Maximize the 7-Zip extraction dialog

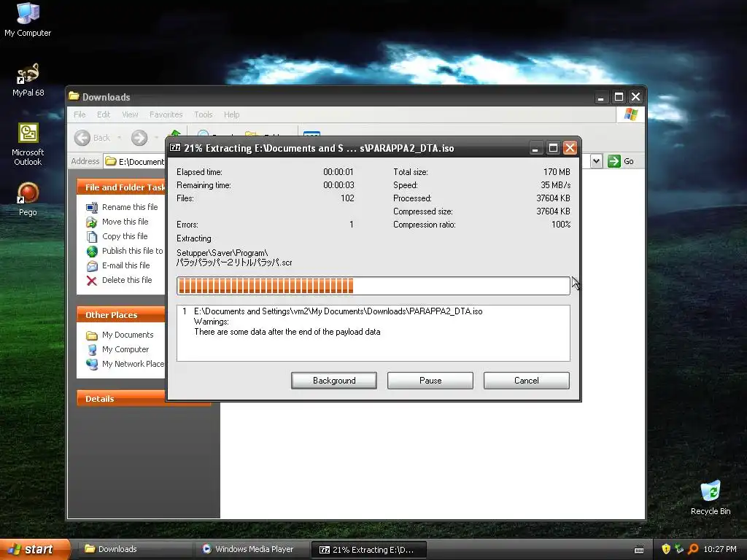click(553, 148)
